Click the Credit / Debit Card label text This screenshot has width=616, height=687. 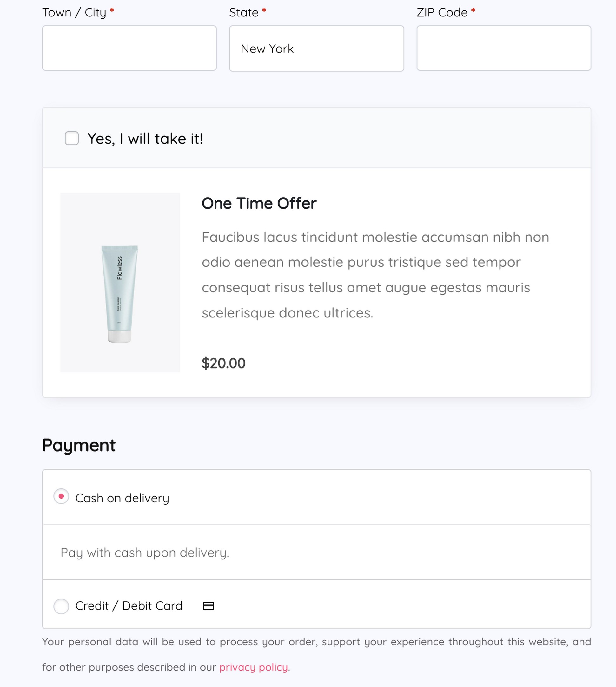(129, 606)
